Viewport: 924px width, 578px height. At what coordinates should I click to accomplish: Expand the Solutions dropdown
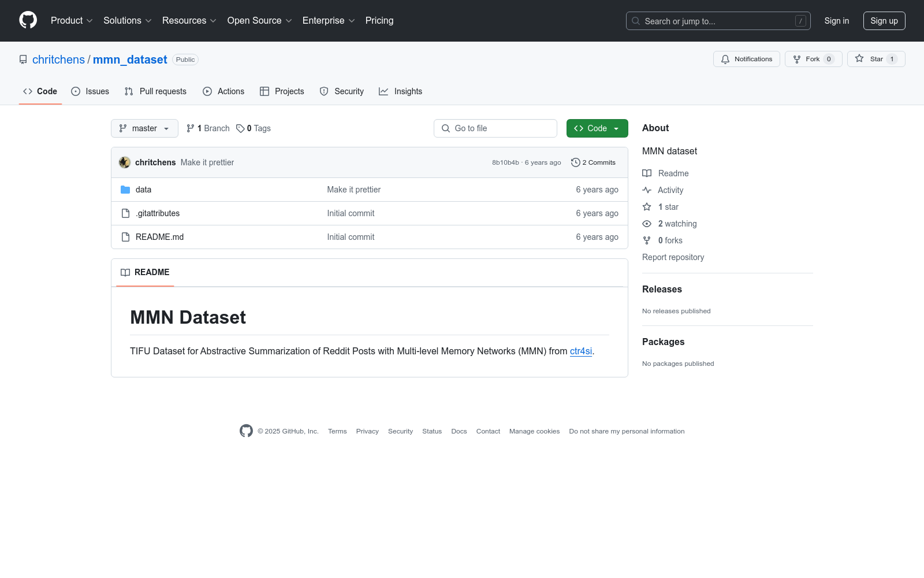(x=128, y=21)
